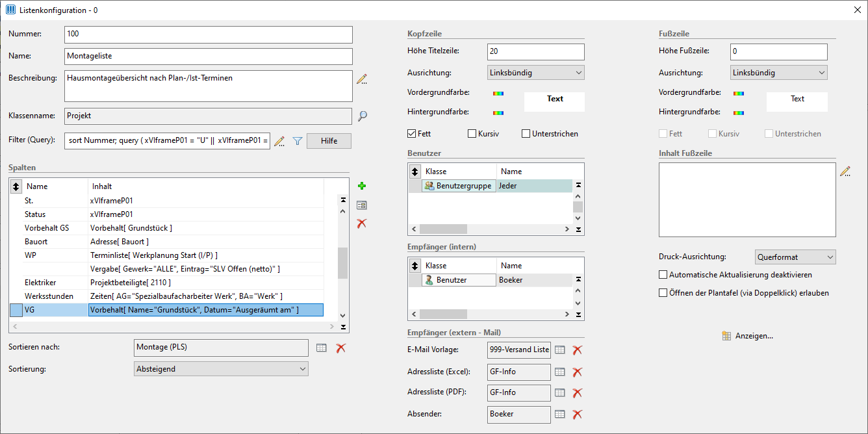Click the Inhalt Fußzeile text area
Screen dimensions: 868x434
[747, 199]
